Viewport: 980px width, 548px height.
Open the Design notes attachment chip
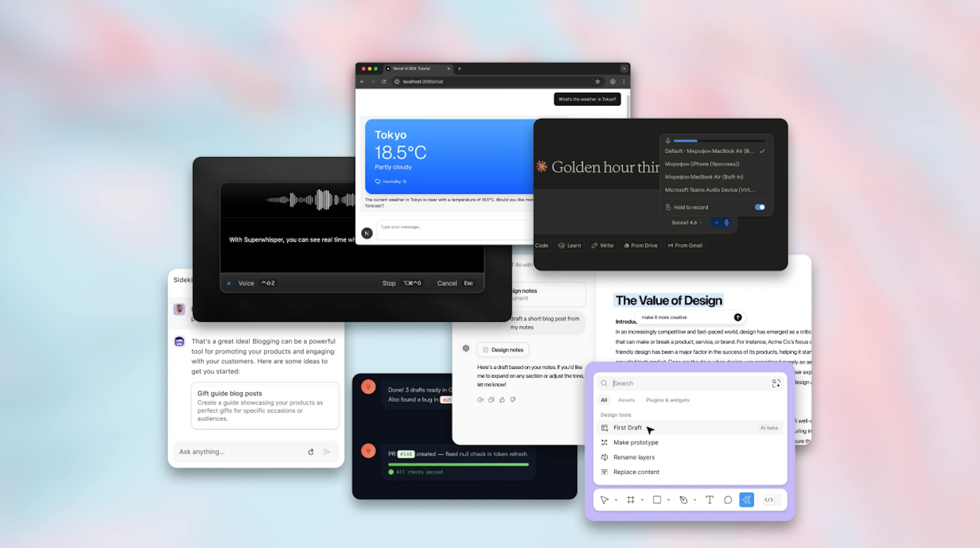point(503,350)
